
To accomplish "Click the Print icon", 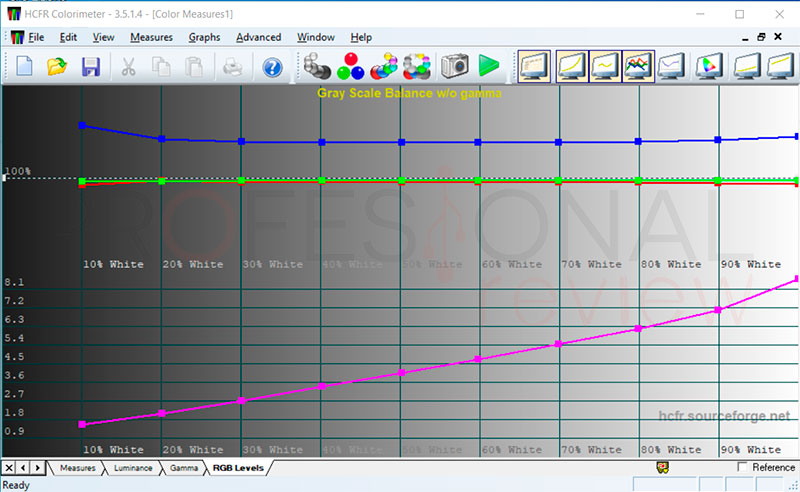I will pos(233,66).
